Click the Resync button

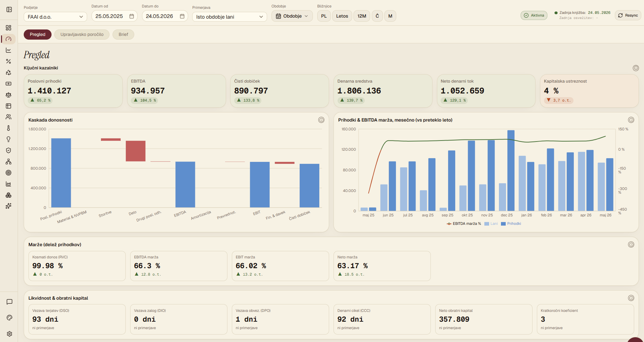pos(628,15)
